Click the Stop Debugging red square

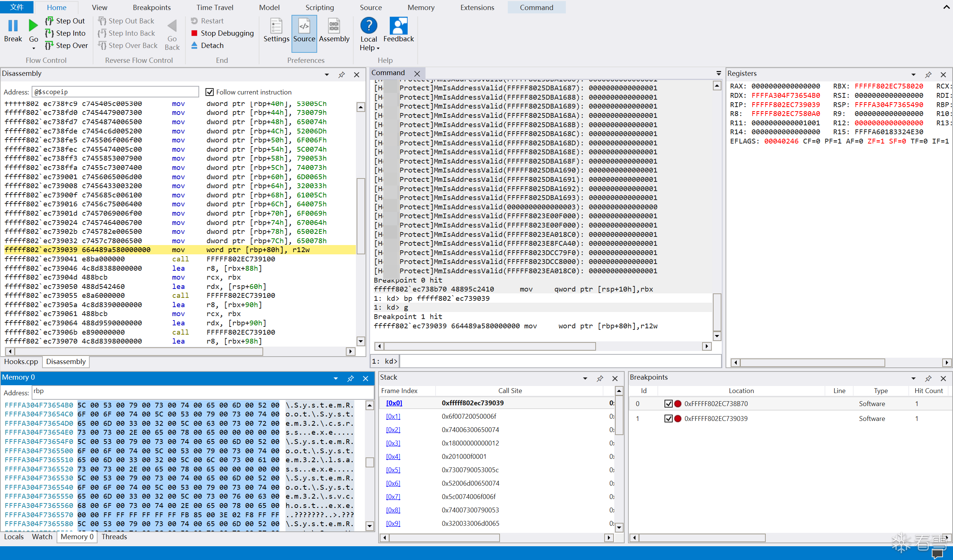point(194,33)
